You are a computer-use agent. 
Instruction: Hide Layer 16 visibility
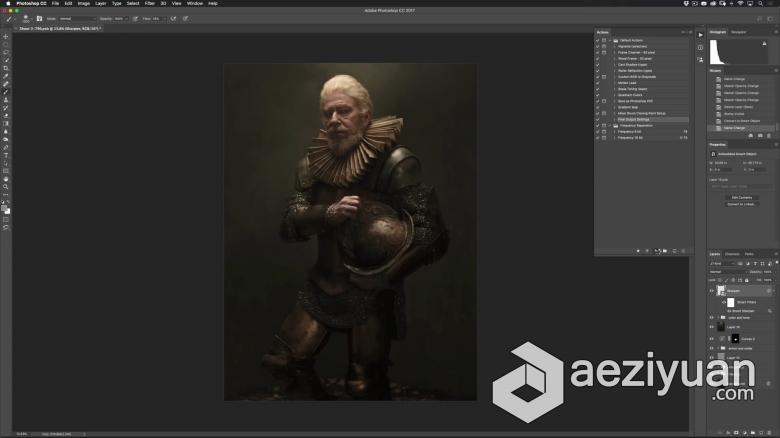tap(711, 327)
